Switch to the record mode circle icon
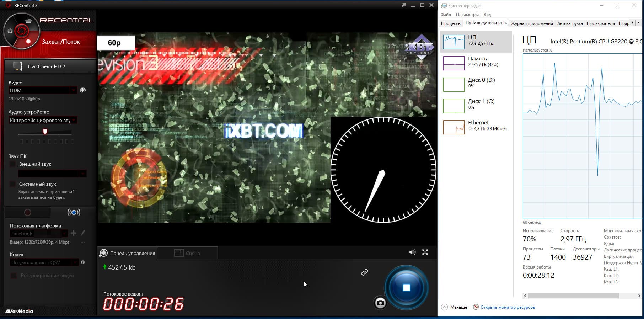The width and height of the screenshot is (644, 319). tap(28, 212)
